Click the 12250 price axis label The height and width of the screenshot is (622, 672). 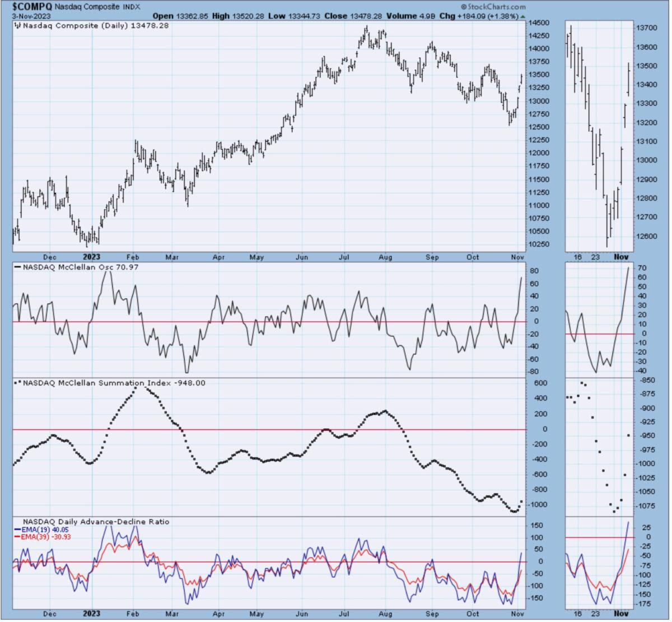540,140
